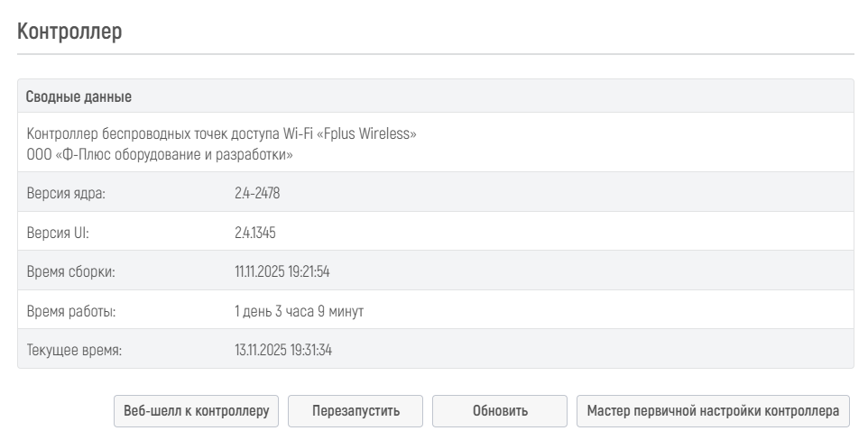Click the Время сборки label

(x=71, y=271)
